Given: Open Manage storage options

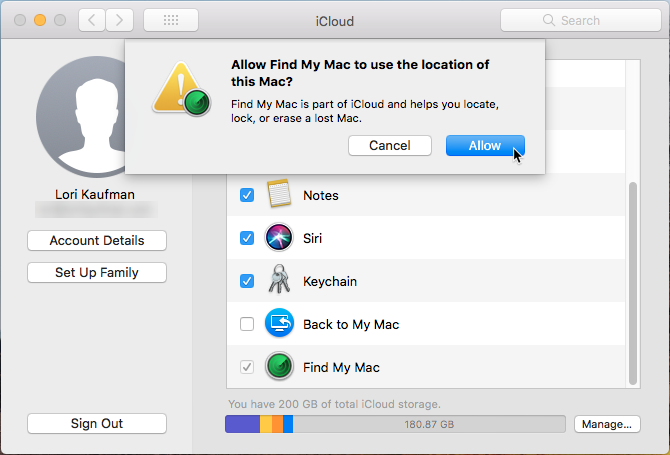Looking at the screenshot, I should click(x=607, y=424).
